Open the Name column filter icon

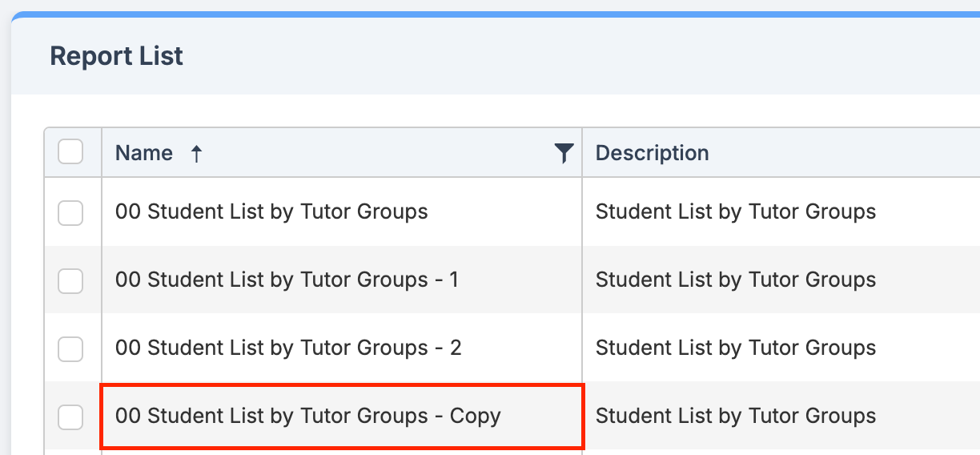click(564, 153)
